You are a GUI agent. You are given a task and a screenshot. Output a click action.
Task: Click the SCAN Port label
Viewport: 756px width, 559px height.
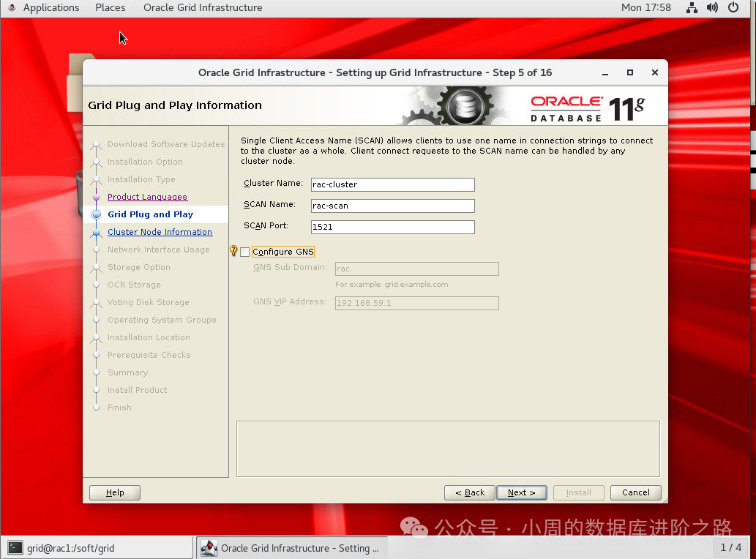[266, 225]
